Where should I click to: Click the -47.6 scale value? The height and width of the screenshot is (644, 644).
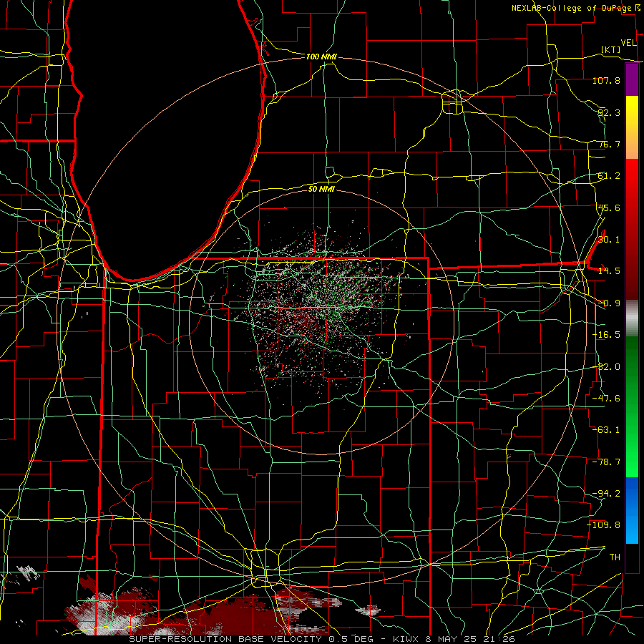(x=606, y=398)
